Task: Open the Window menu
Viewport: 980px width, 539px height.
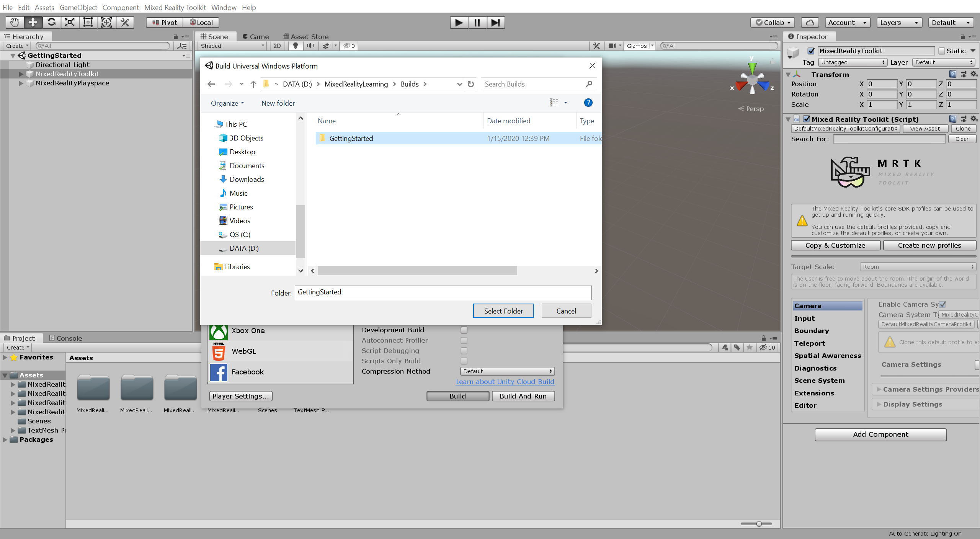Action: coord(224,7)
